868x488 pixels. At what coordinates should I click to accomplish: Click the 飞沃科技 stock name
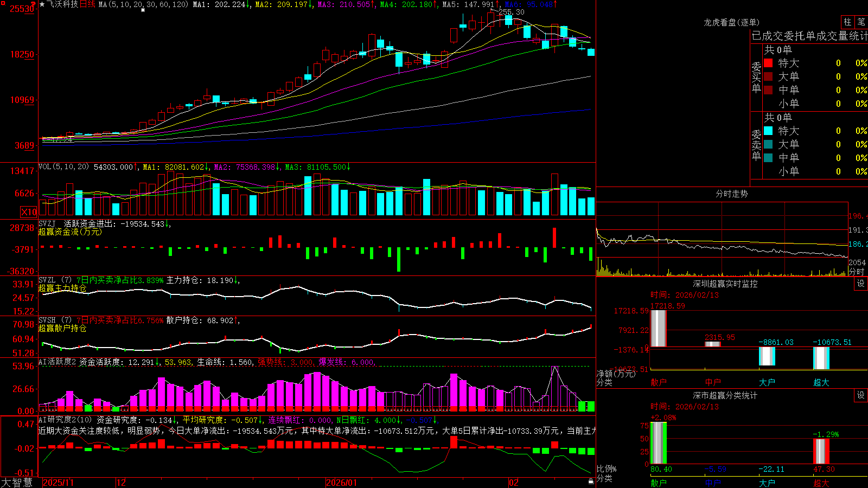[62, 4]
